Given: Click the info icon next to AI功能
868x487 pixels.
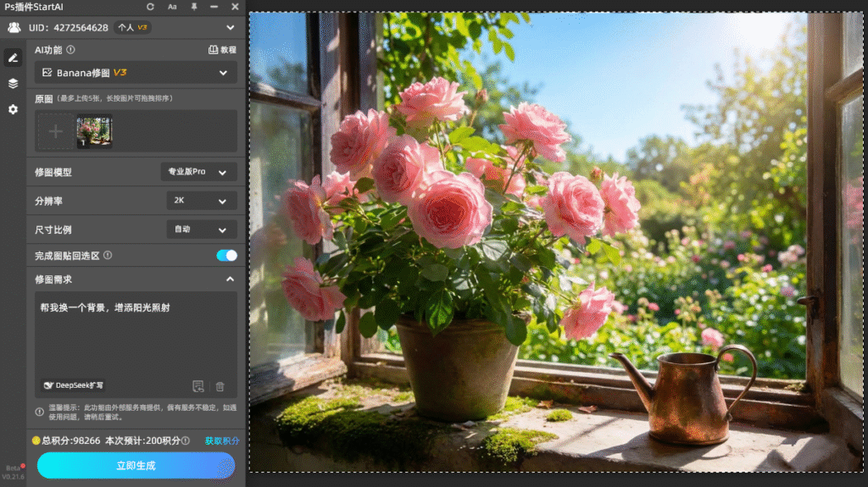Looking at the screenshot, I should click(x=70, y=50).
